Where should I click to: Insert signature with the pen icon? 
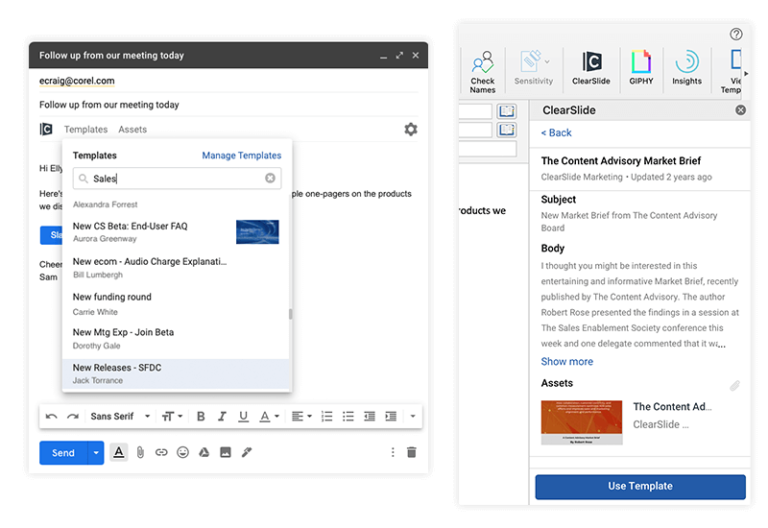point(246,453)
